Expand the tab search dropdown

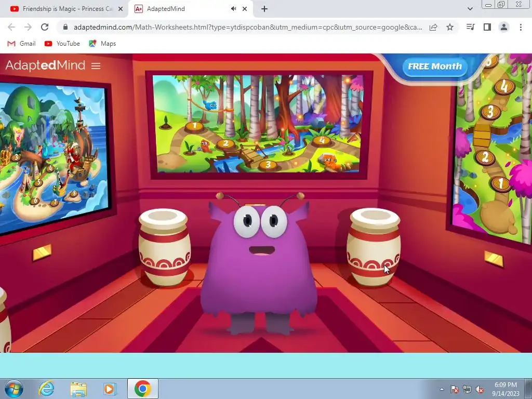click(x=470, y=9)
